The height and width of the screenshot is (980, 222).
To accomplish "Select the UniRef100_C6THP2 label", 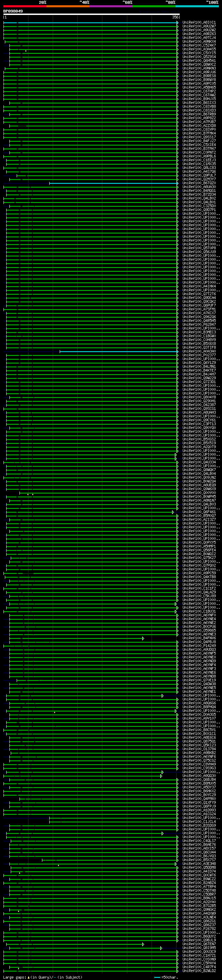I will click(199, 91).
